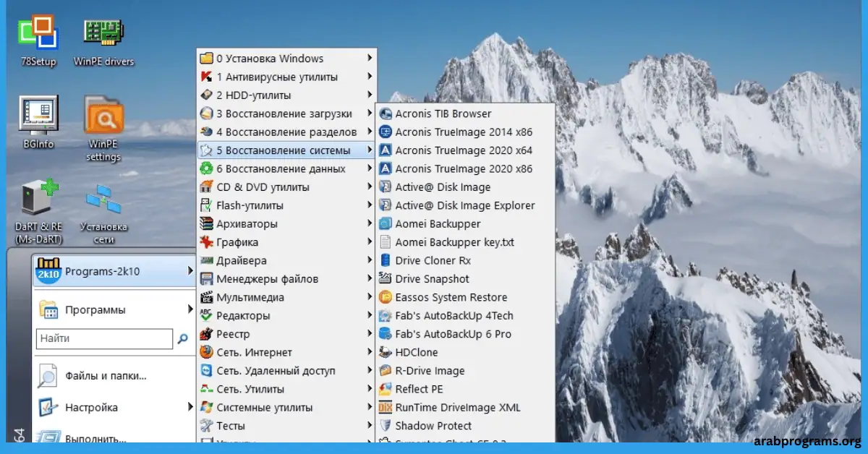
Task: Open Тесты menu entry
Action: point(286,426)
